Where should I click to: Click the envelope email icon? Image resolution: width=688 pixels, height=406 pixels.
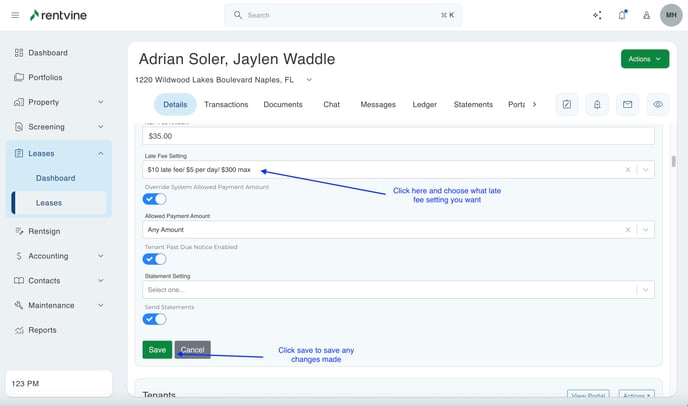coord(627,104)
